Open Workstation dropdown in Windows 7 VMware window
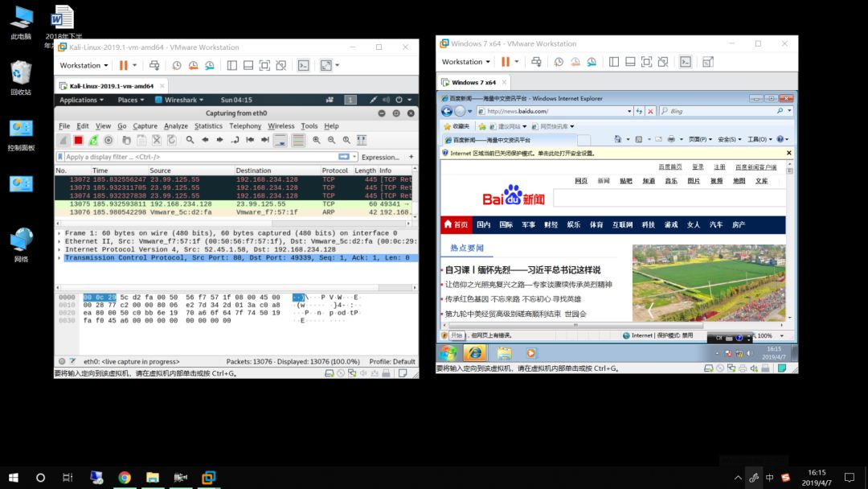868x489 pixels. click(466, 62)
